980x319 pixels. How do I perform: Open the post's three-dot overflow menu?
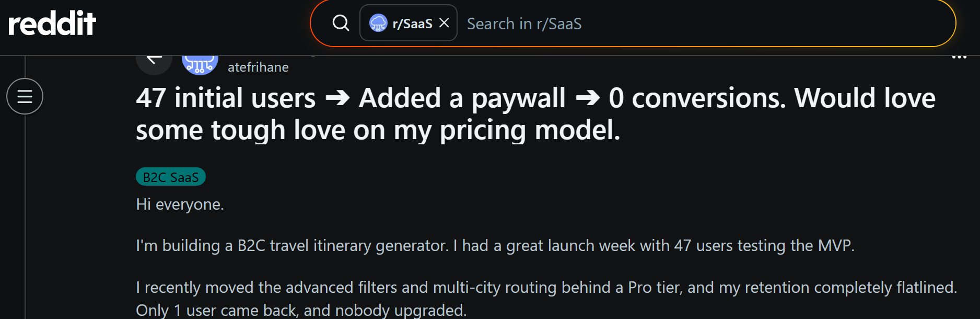tap(959, 57)
